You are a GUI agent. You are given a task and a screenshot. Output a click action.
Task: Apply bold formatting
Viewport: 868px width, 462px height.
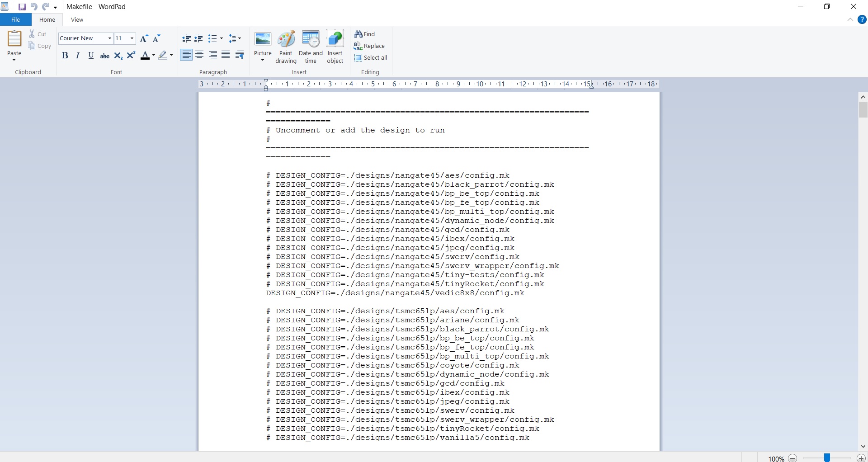point(65,55)
